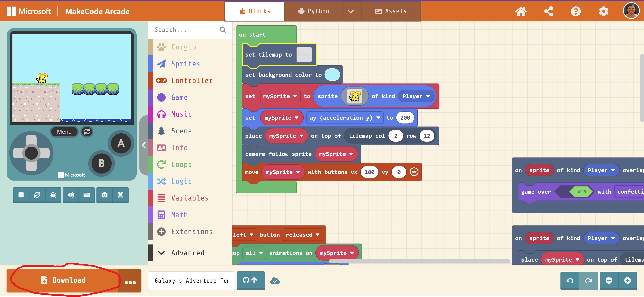Open the Assets tab
This screenshot has height=297, width=644.
391,11
